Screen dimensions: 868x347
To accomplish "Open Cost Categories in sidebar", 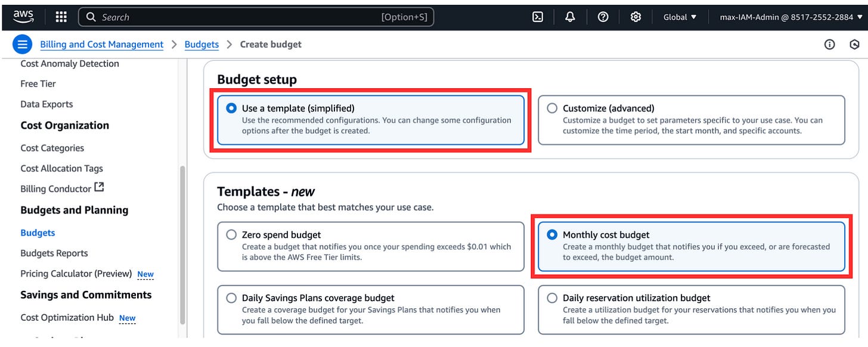I will click(52, 148).
